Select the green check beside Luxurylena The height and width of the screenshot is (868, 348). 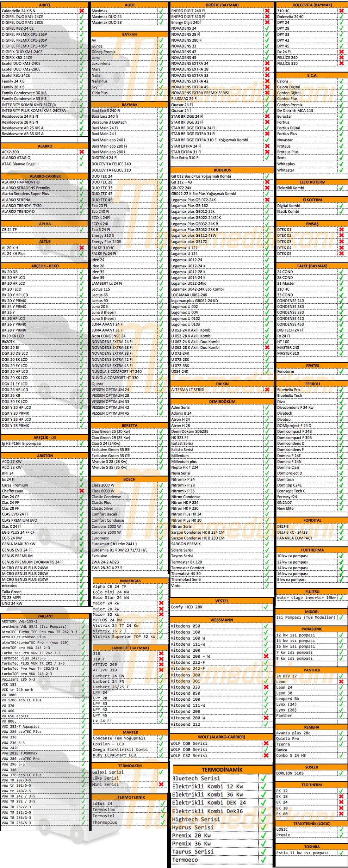pyautogui.click(x=161, y=63)
